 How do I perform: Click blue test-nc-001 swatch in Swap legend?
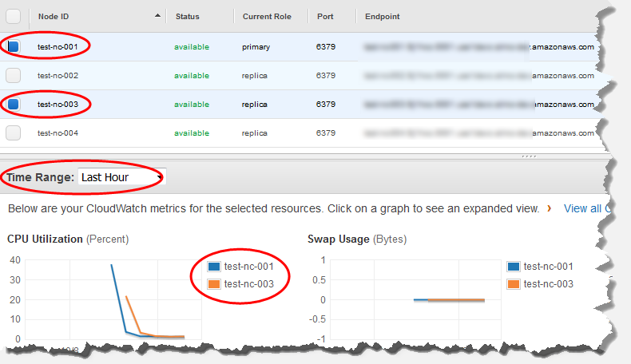pyautogui.click(x=515, y=267)
